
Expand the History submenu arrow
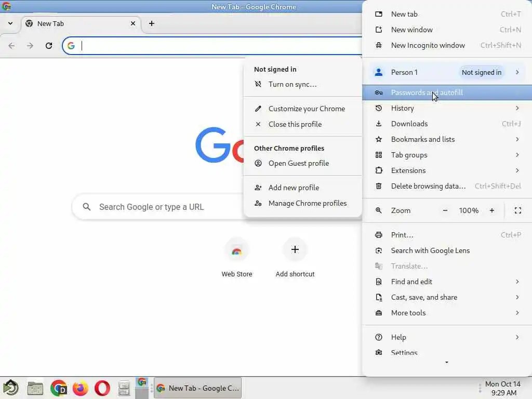coord(517,108)
